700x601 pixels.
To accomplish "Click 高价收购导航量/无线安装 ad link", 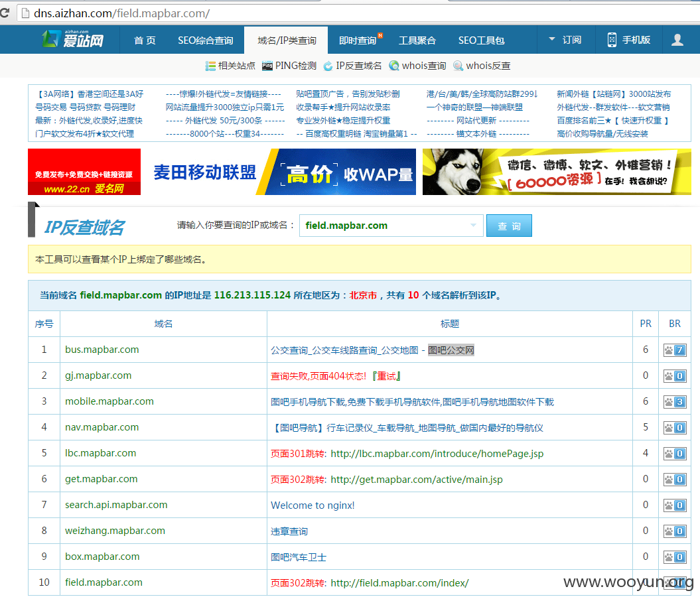I will tap(602, 134).
